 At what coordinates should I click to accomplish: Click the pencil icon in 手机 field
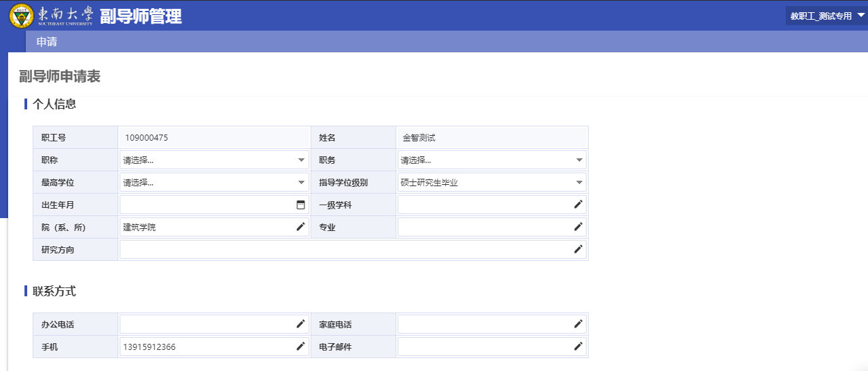point(300,347)
